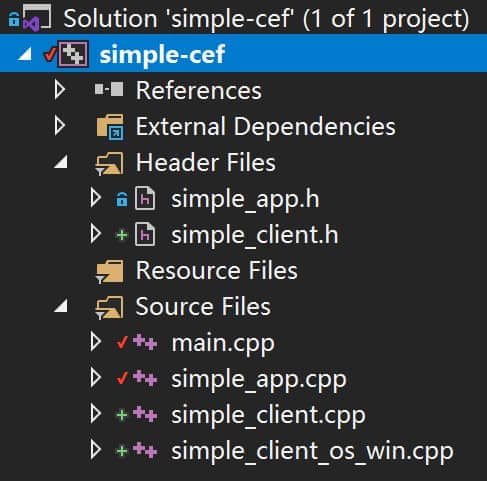
Task: Click the main.cpp C++ file icon
Action: click(145, 342)
